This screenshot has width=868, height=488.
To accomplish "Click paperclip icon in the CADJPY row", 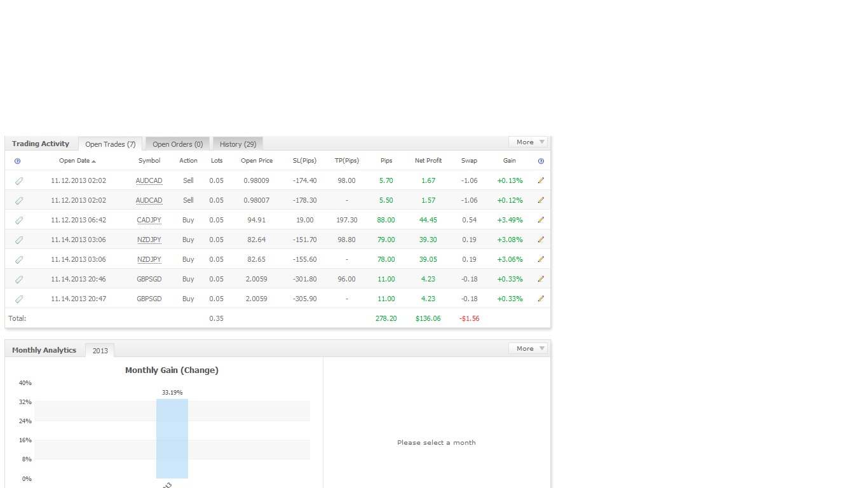I will tap(19, 220).
